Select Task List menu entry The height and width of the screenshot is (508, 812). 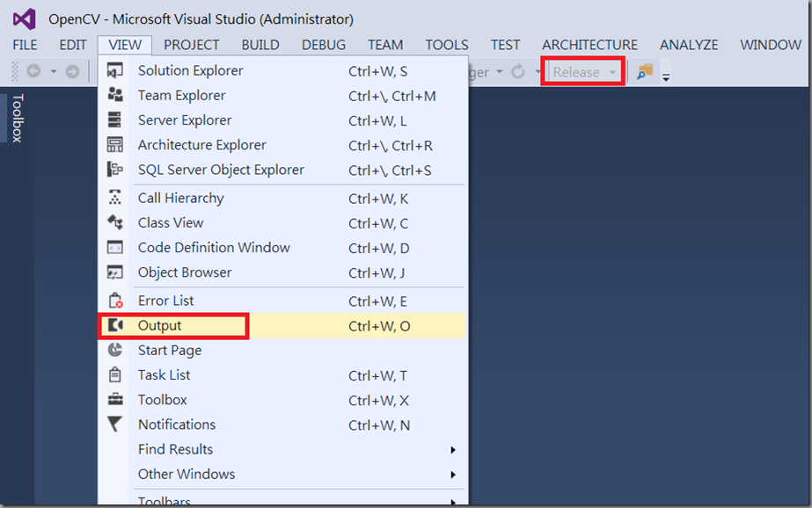[x=282, y=375]
